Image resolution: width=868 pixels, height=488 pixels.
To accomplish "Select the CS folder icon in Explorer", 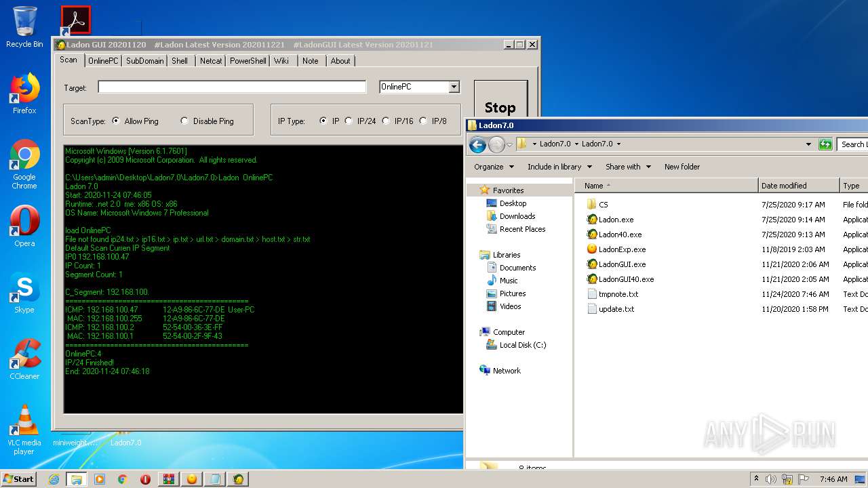I will [x=591, y=204].
